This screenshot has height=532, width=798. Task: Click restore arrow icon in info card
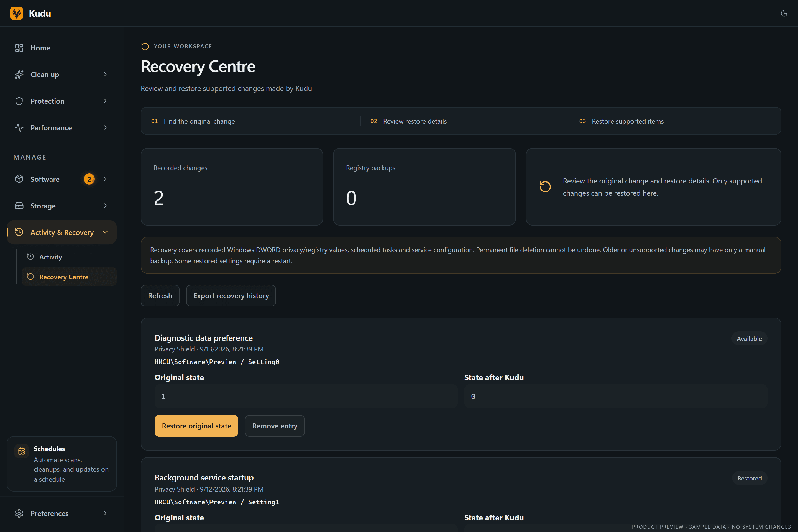[545, 186]
